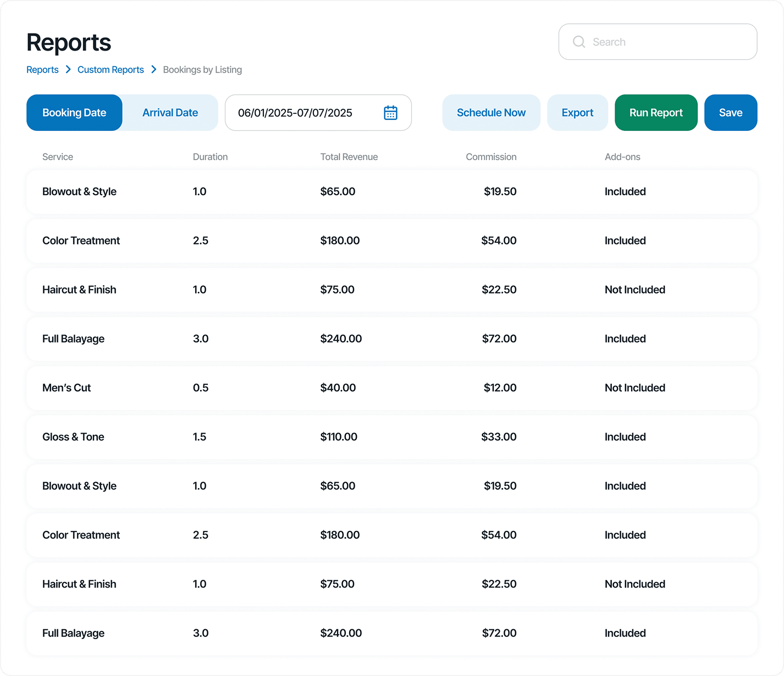Click the Service column header
This screenshot has width=784, height=676.
pyautogui.click(x=58, y=157)
